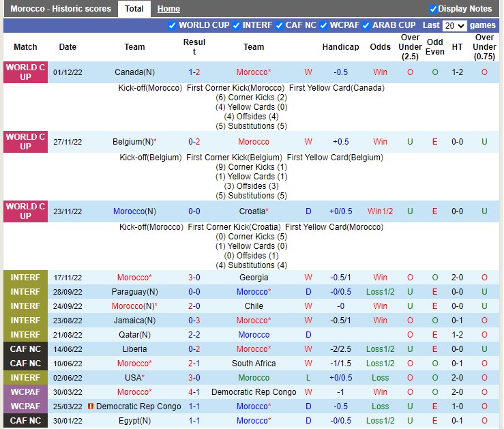Screen dimensions: 504x429
Task: Switch to the Home tab
Action: [x=168, y=9]
